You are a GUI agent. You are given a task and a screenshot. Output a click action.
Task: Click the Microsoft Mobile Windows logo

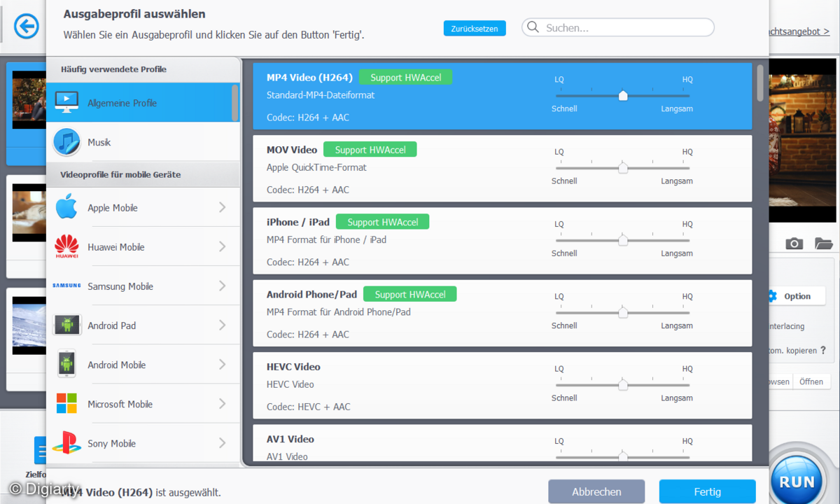click(x=66, y=404)
